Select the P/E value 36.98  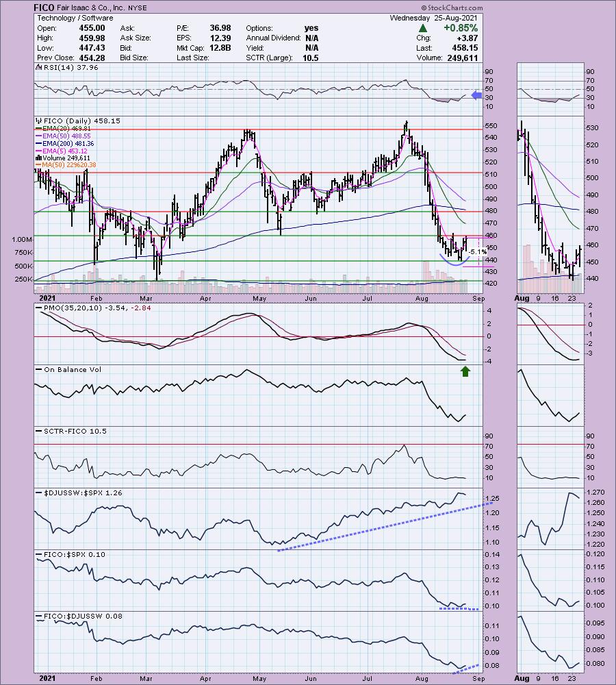220,28
